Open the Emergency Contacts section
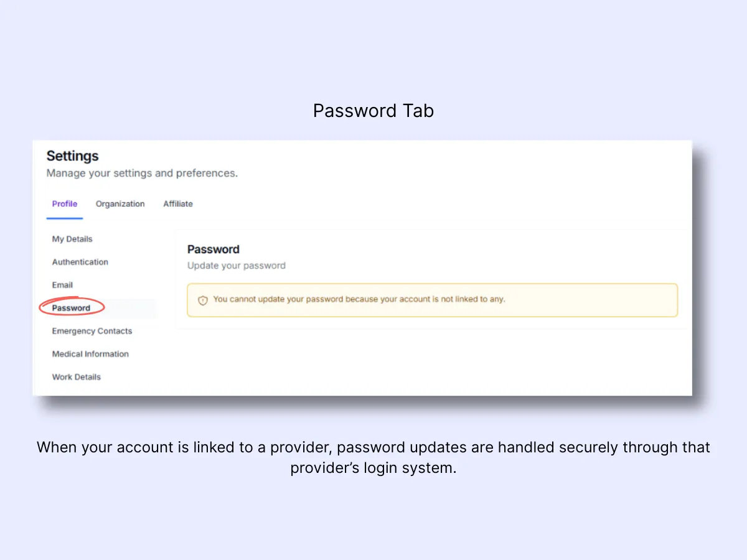Viewport: 747px width, 560px height. (92, 331)
